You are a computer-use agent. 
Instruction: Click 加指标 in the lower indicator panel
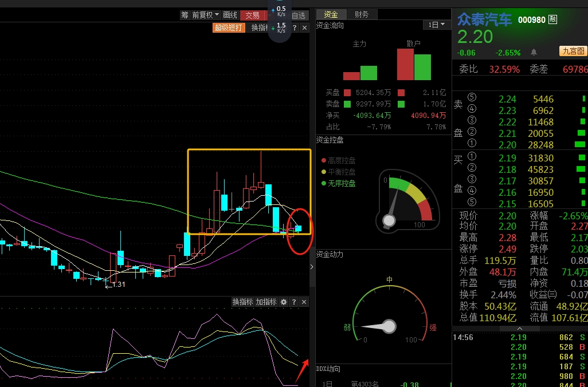(x=266, y=302)
